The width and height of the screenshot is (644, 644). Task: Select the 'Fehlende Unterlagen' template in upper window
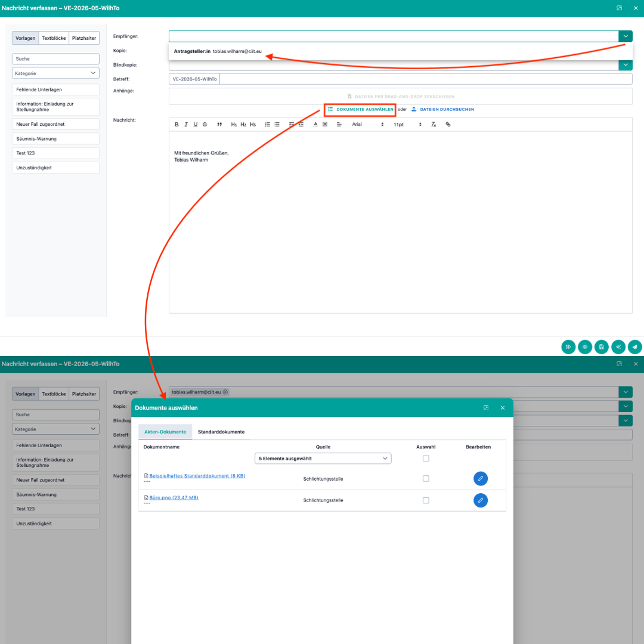[55, 89]
